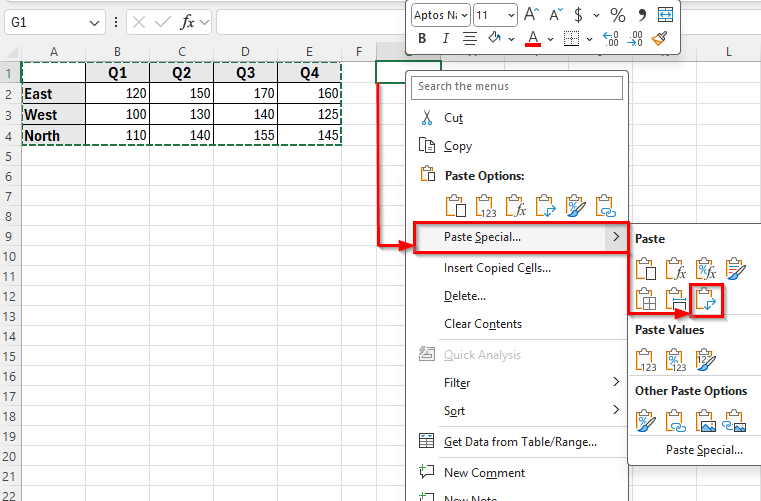
Task: Click Decrease Font Size icon
Action: click(x=556, y=15)
